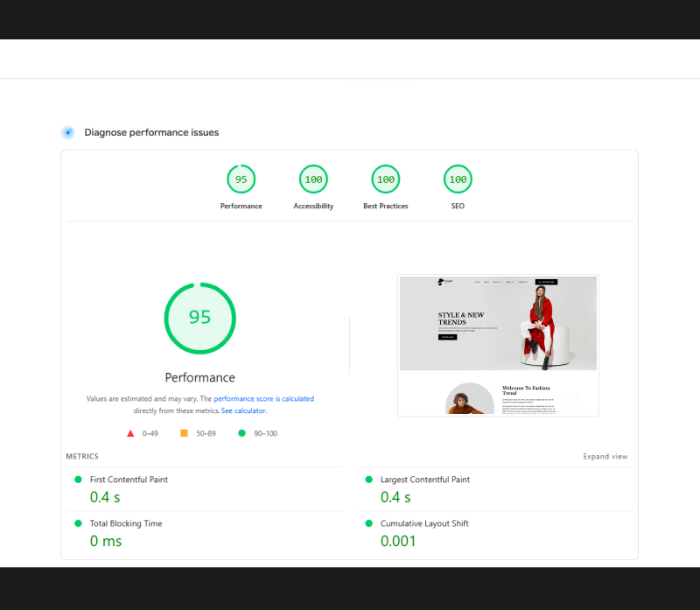
Task: Expand the Largest Contentful Paint metric label
Action: (x=424, y=480)
